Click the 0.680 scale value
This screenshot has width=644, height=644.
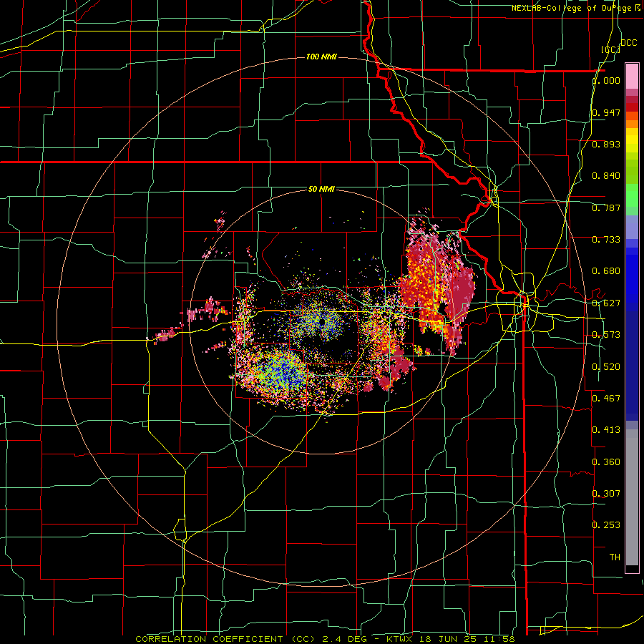(606, 271)
